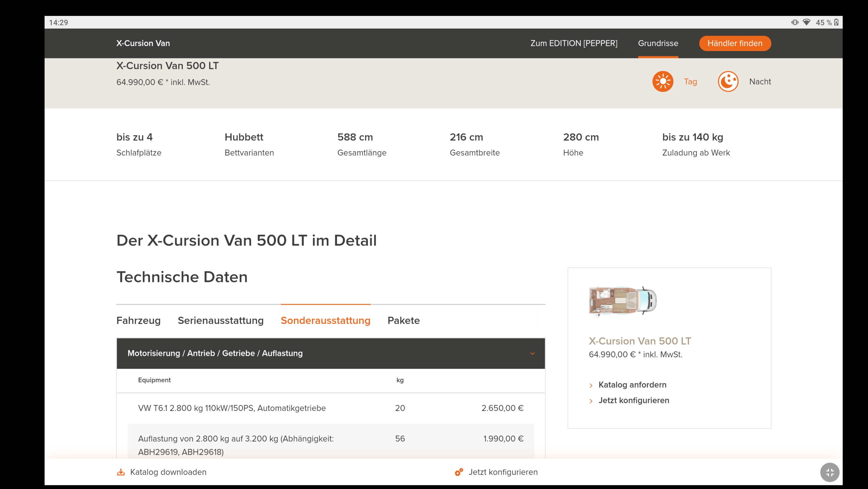Viewport: 868px width, 489px height.
Task: Click the VW T6.1 2.800 kg Automatikgetriebe row
Action: pos(330,408)
